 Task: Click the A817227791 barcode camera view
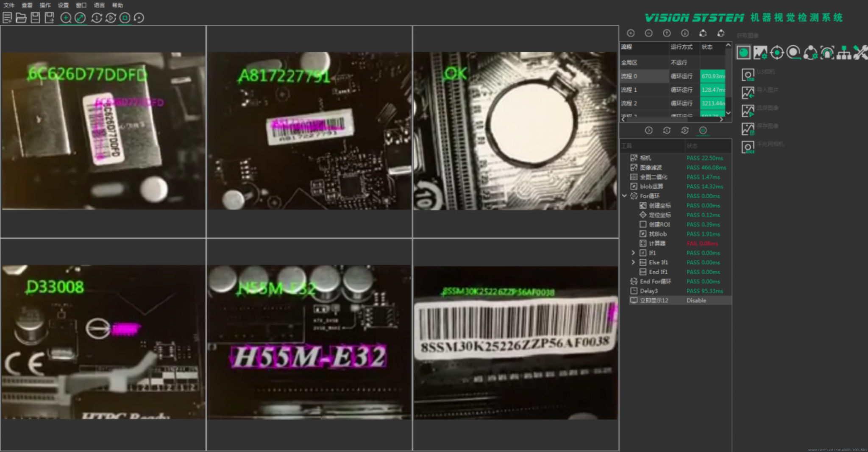point(309,131)
